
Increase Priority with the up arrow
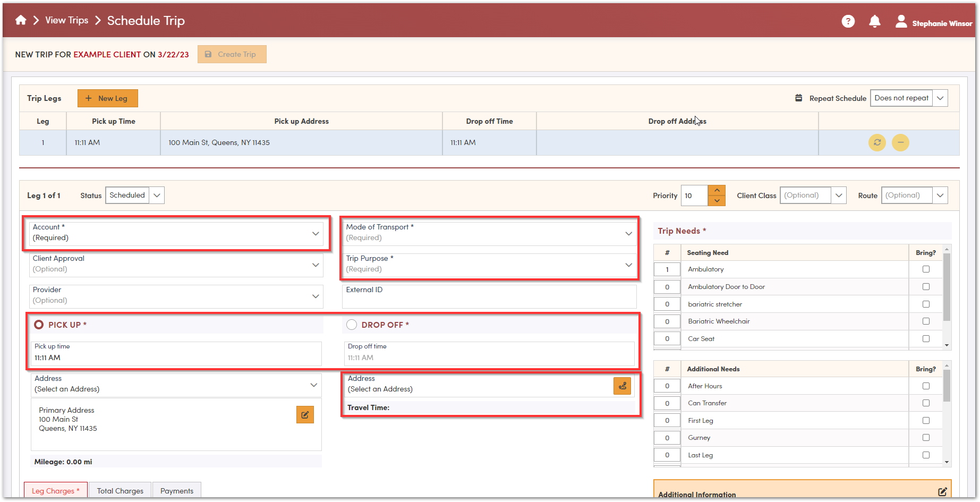tap(717, 190)
